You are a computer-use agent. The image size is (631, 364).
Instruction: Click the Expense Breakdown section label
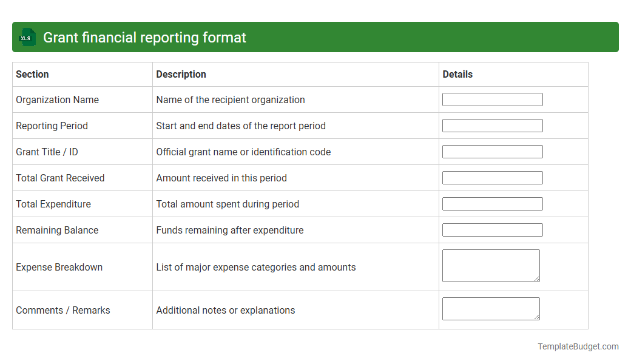(x=59, y=267)
